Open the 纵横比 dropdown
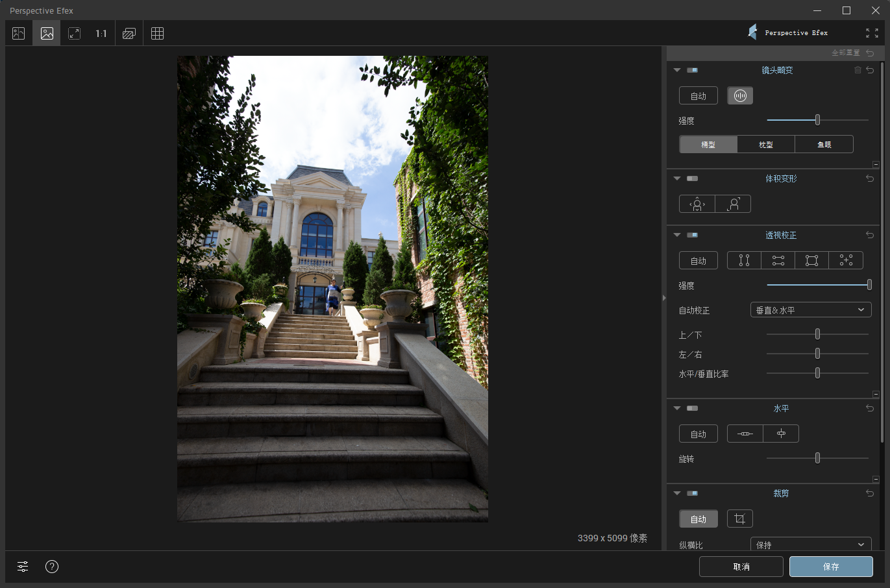 [810, 545]
